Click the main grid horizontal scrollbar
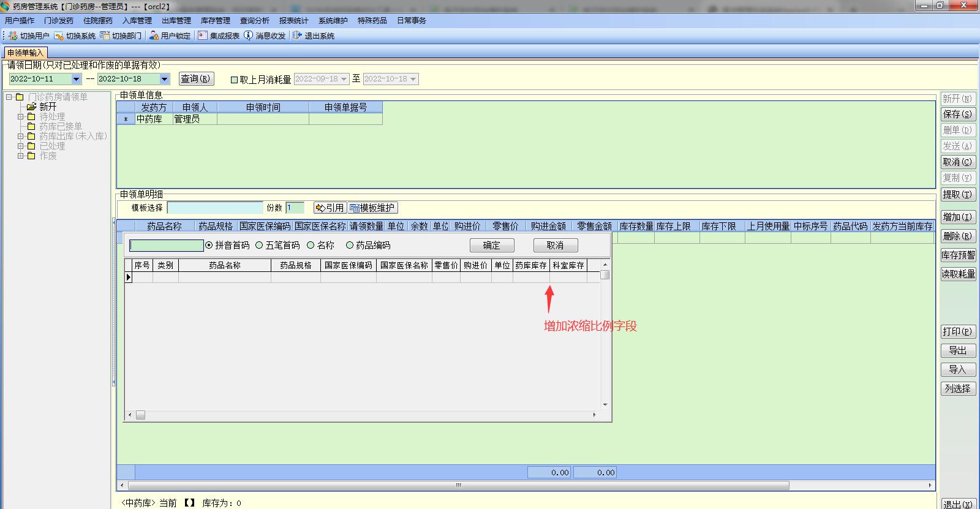 pos(458,485)
